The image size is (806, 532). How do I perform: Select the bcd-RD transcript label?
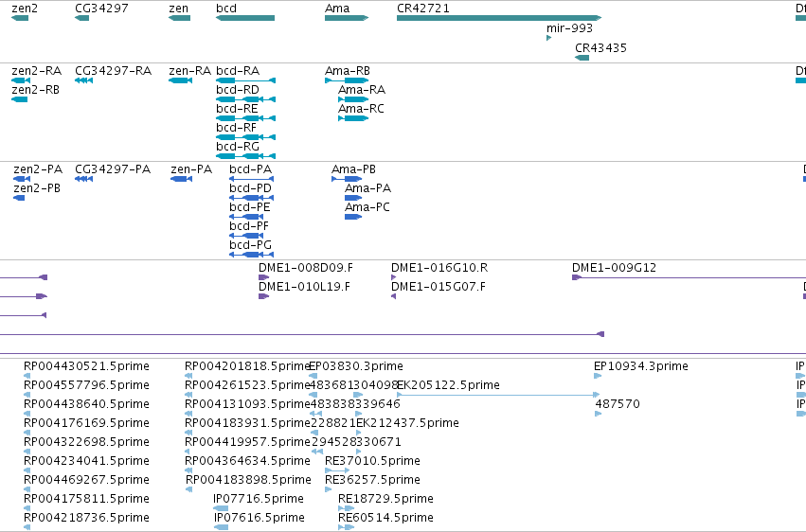[x=238, y=89]
